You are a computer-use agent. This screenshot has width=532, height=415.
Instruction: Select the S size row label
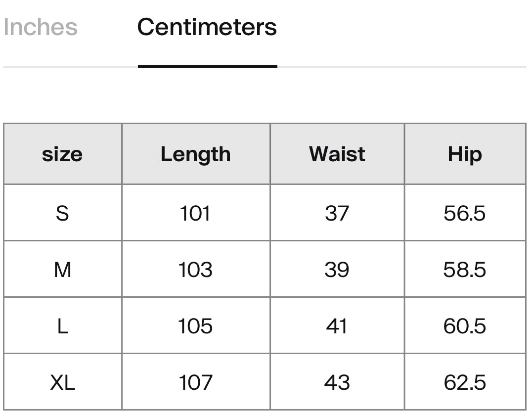62,213
